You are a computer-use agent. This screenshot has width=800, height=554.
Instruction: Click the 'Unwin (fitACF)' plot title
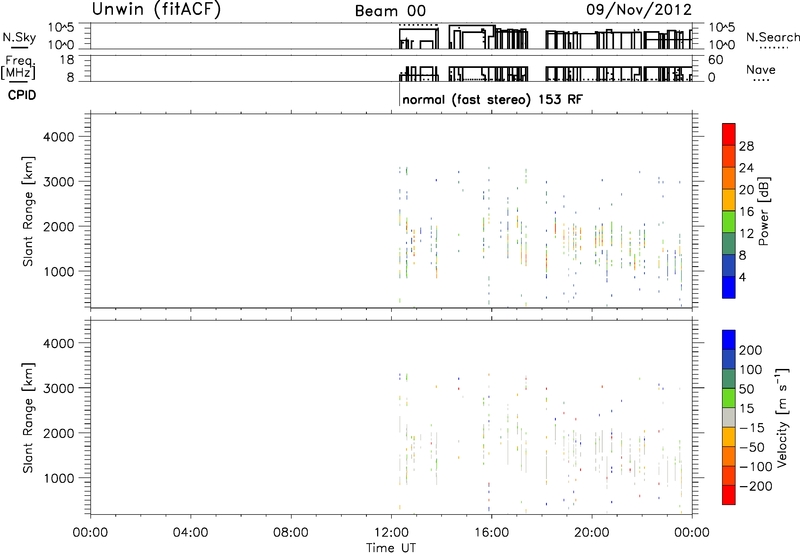(x=157, y=9)
